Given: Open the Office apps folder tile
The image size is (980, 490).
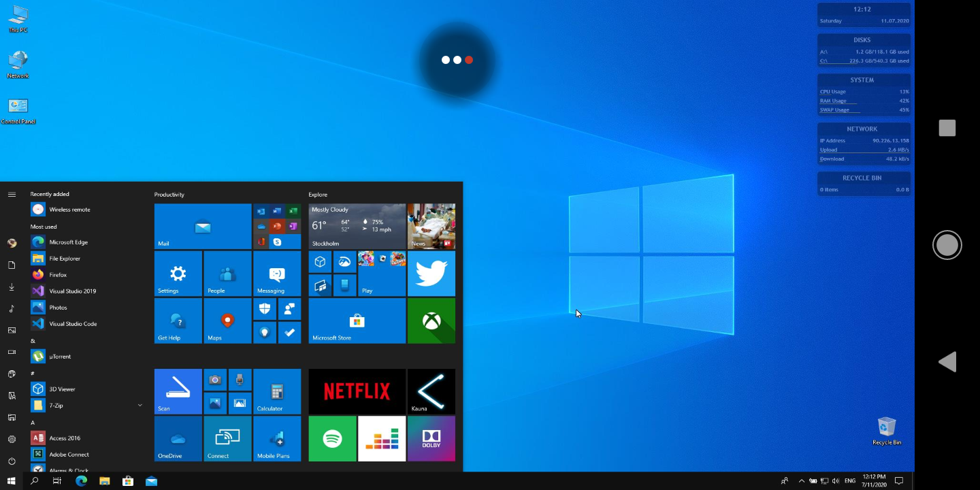Looking at the screenshot, I should tap(277, 227).
